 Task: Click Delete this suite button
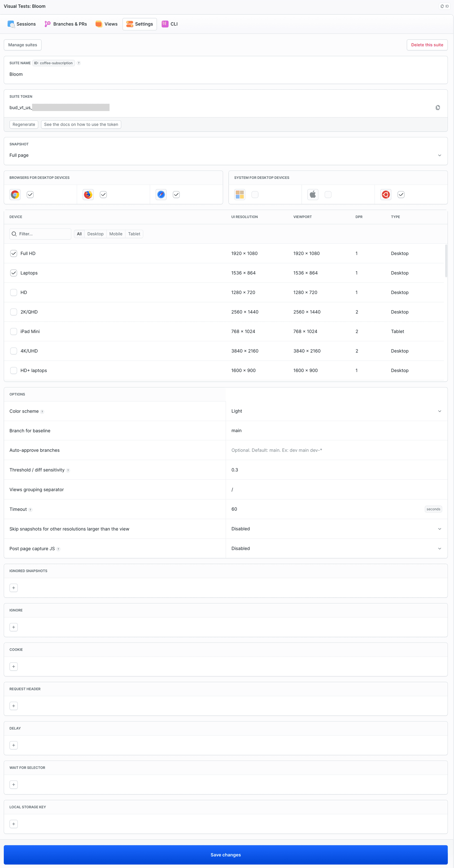click(x=427, y=45)
